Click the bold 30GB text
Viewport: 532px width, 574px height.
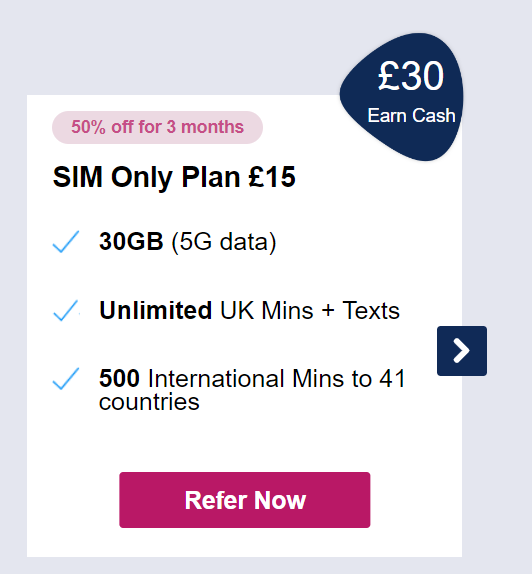pos(131,241)
